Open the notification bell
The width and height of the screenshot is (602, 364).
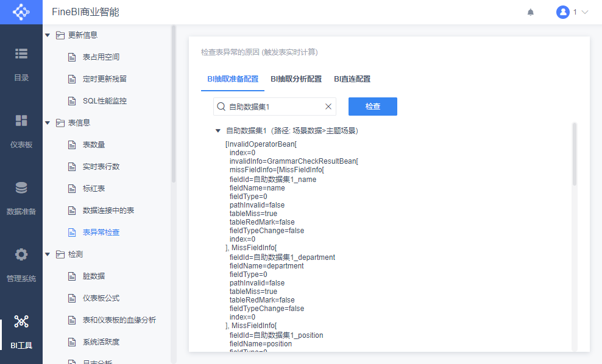point(531,12)
